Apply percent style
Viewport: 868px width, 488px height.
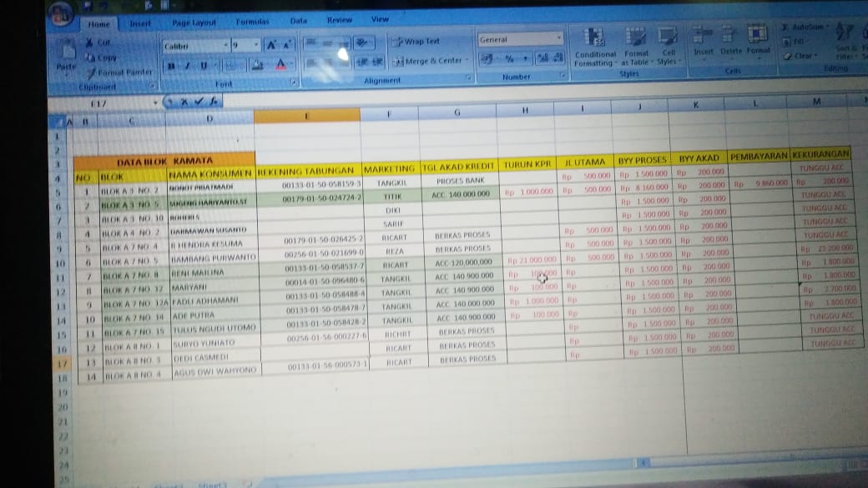tap(509, 58)
